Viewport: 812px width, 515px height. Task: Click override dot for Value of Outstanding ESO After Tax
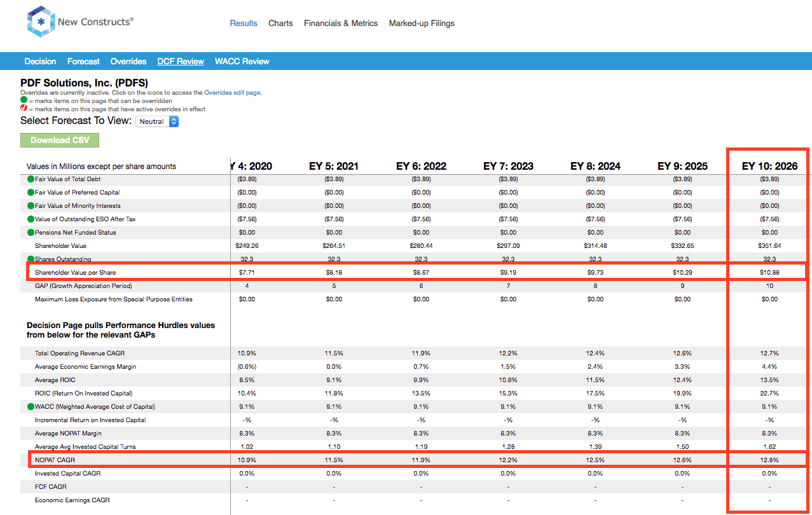click(x=31, y=219)
